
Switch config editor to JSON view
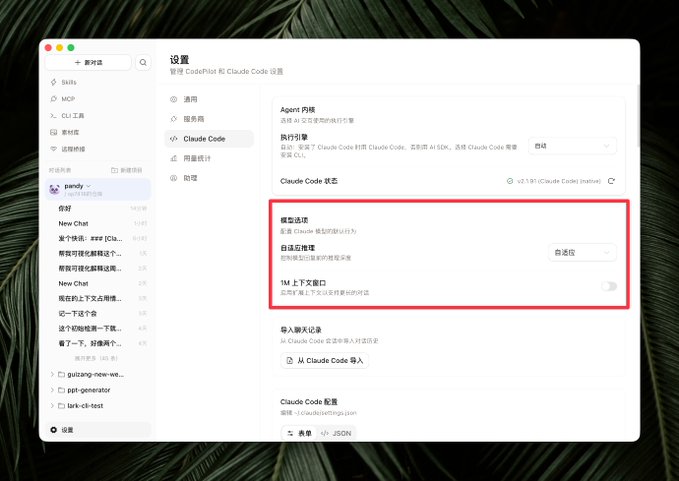coord(336,433)
